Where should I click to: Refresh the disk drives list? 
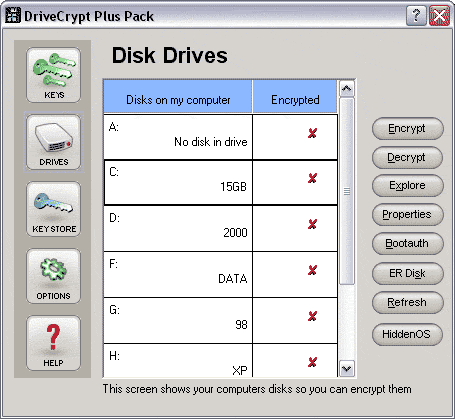pos(407,302)
